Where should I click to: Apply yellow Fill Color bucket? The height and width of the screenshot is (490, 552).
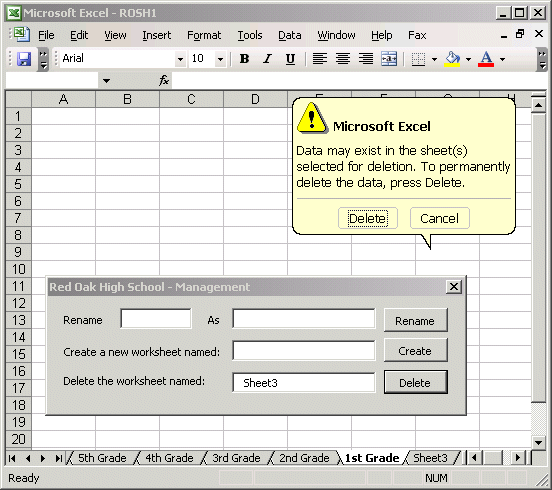point(453,59)
